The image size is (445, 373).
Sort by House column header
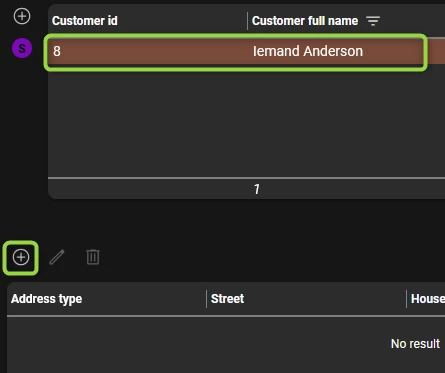pos(428,299)
